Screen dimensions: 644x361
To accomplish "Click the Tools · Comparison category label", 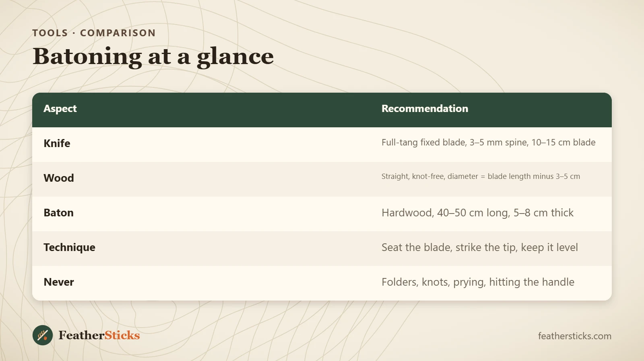I will [x=94, y=33].
